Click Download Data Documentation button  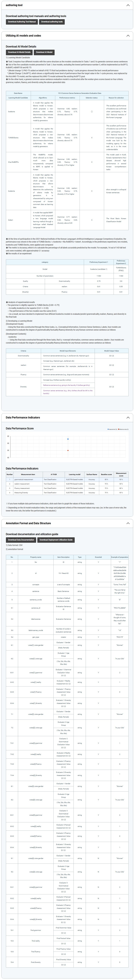pyautogui.click(x=21, y=540)
